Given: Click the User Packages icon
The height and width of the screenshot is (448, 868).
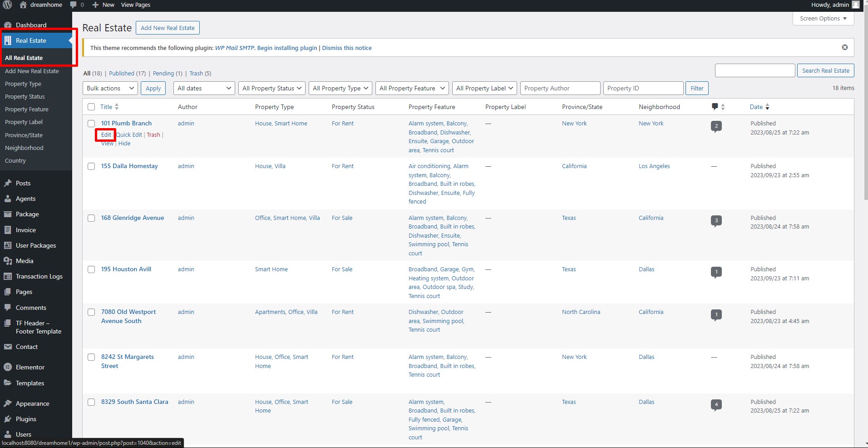Looking at the screenshot, I should (x=8, y=245).
